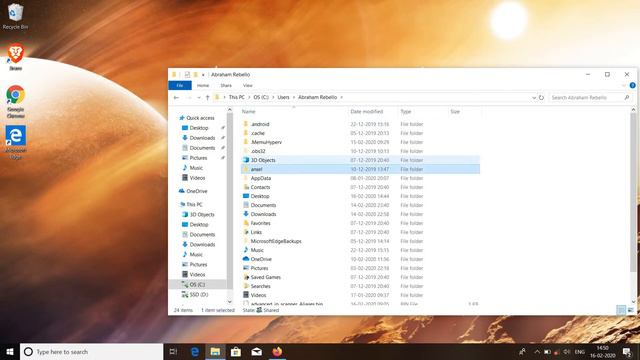640x360 pixels.
Task: Open the Action Center notifications icon
Action: 627,351
